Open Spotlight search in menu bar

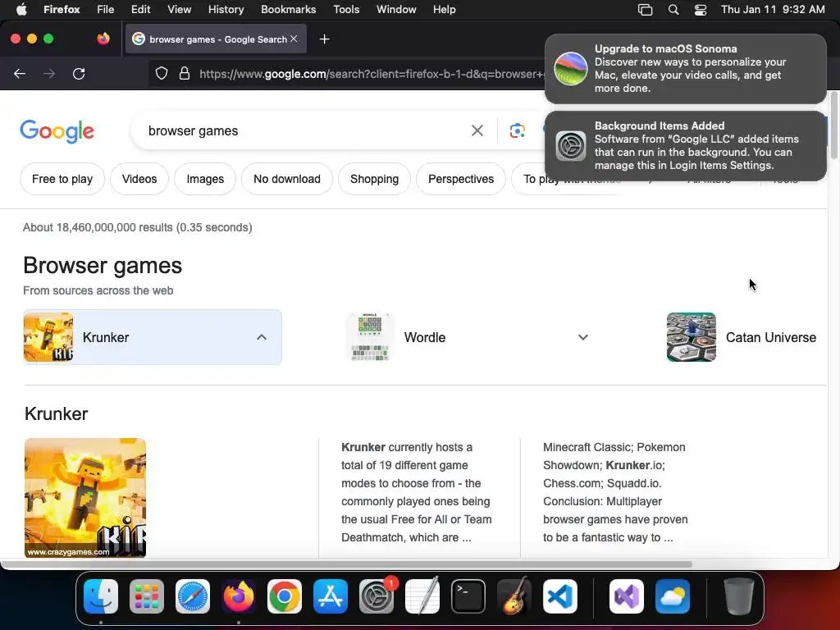673,10
